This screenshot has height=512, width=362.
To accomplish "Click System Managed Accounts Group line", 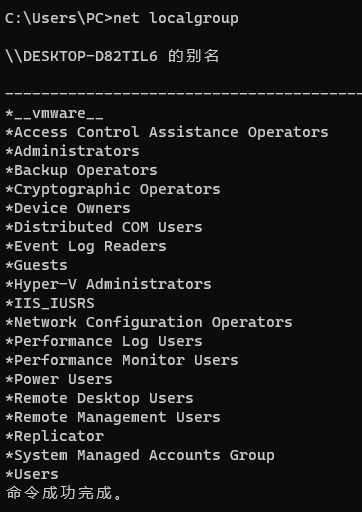I will coord(140,455).
